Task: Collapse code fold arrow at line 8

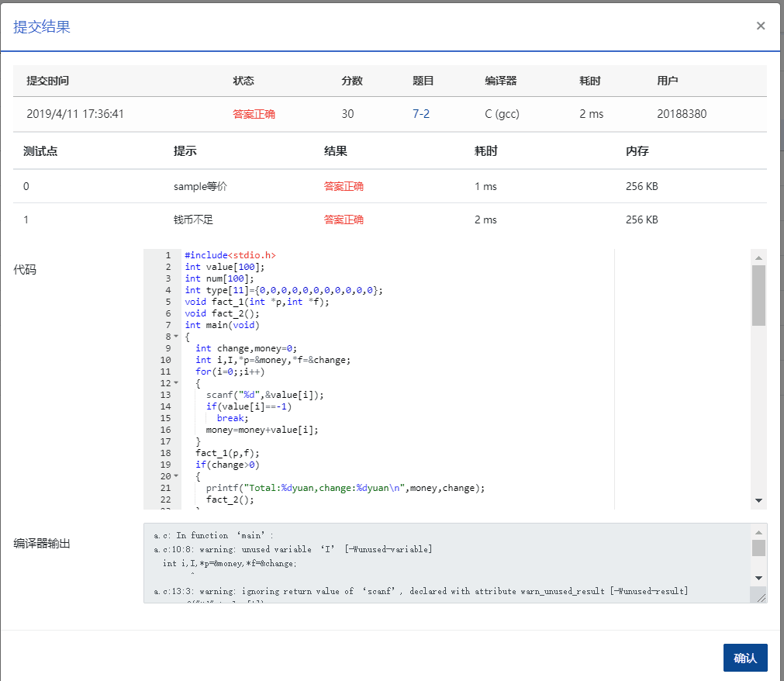Action: 176,337
